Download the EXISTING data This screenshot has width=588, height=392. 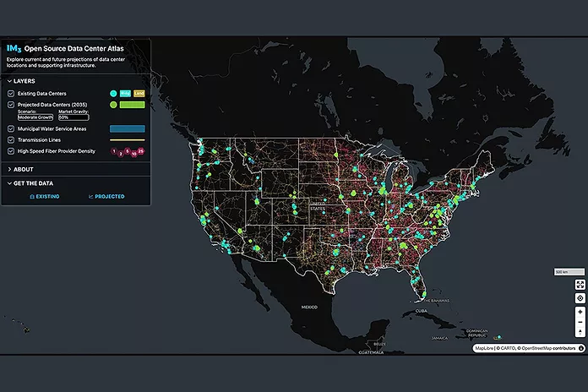44,196
